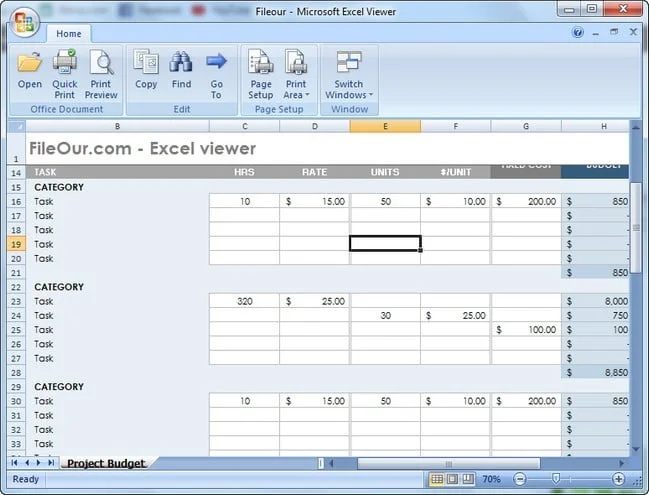Switch to Page Layout view
This screenshot has height=495, width=649.
452,480
